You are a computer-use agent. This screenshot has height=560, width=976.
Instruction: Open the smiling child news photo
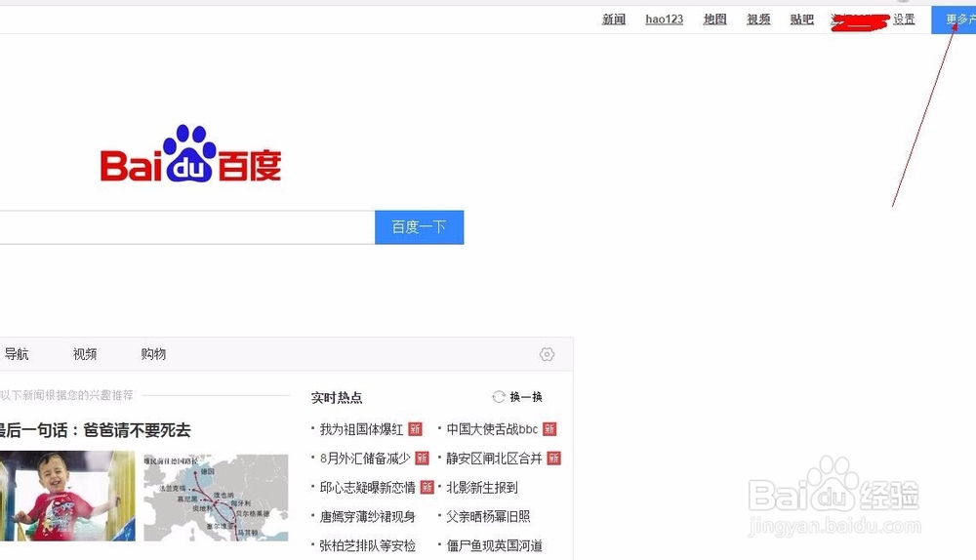(x=67, y=496)
